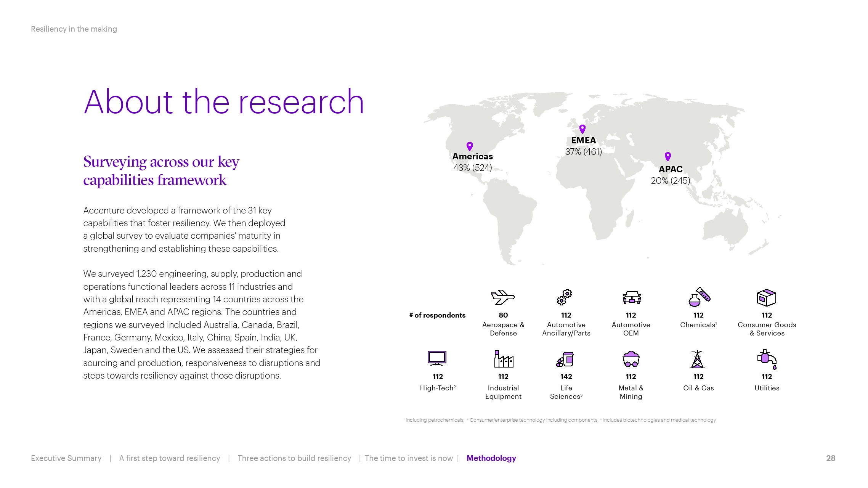Screen dimensions: 868x488
Task: Go to Executive Summary section
Action: (66, 458)
